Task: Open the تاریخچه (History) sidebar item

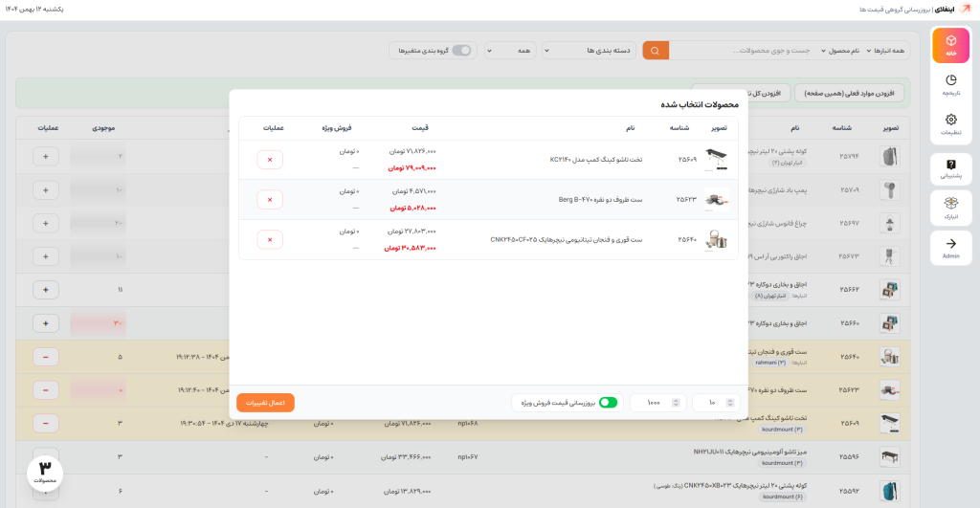Action: [x=950, y=84]
